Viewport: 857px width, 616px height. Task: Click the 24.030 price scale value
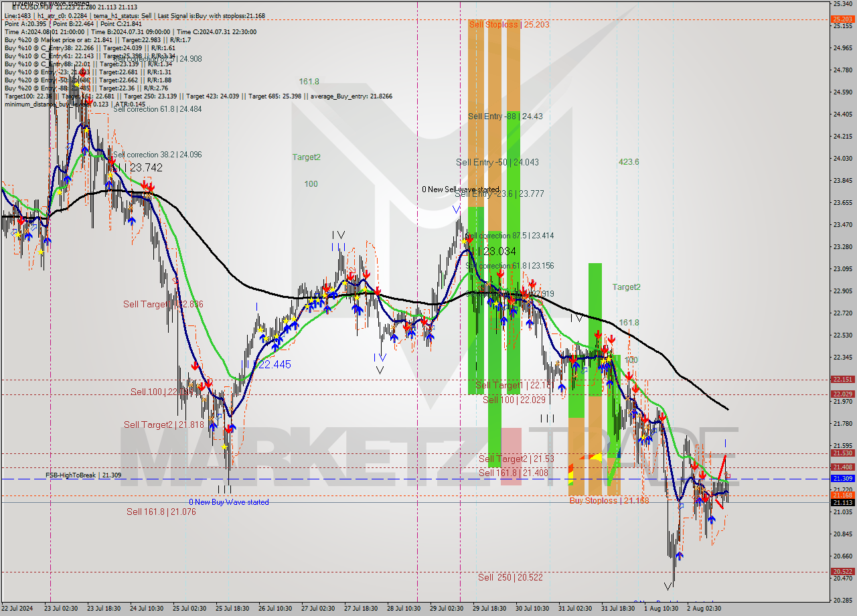842,158
